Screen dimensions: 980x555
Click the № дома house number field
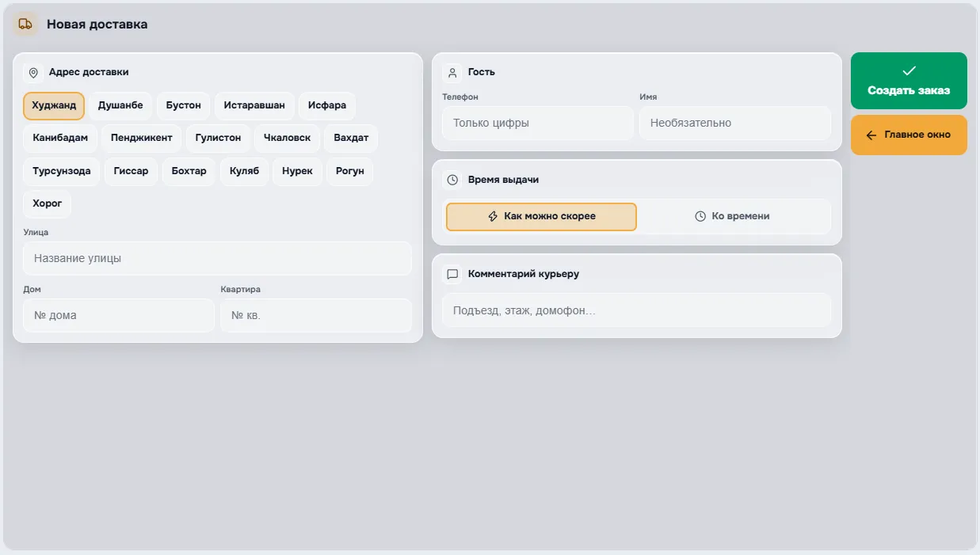click(119, 316)
